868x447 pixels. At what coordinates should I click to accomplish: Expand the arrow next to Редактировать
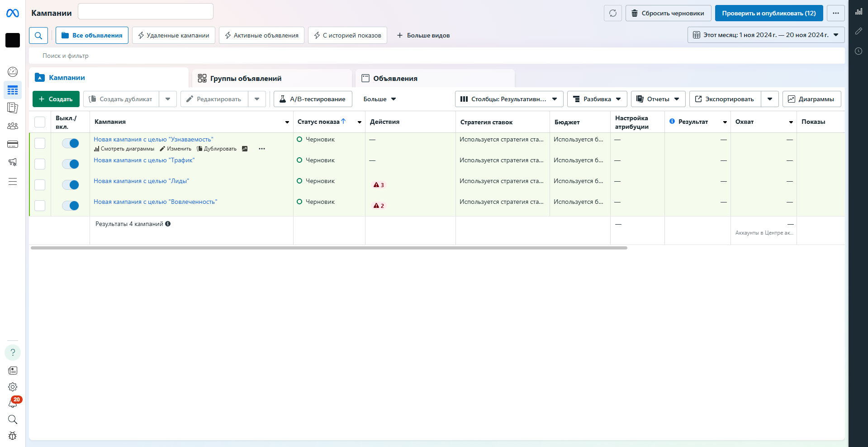[257, 99]
